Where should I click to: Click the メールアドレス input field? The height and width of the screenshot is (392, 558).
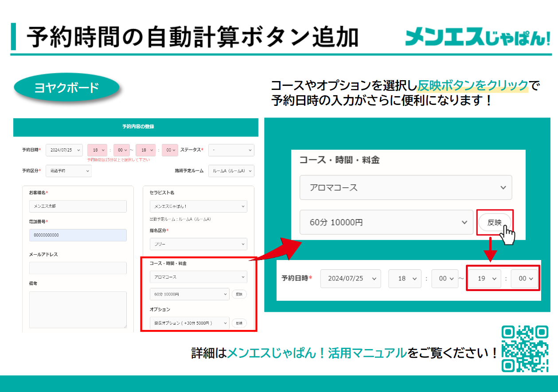[78, 268]
